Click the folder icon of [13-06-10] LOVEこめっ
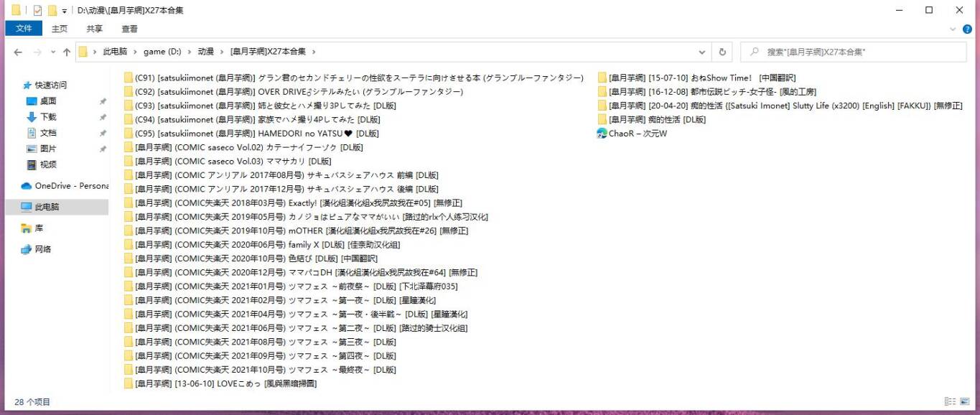980x415 pixels. [129, 383]
